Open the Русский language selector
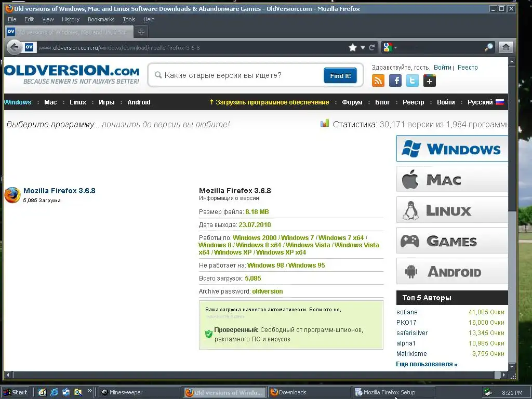This screenshot has width=532, height=399. pyautogui.click(x=480, y=102)
